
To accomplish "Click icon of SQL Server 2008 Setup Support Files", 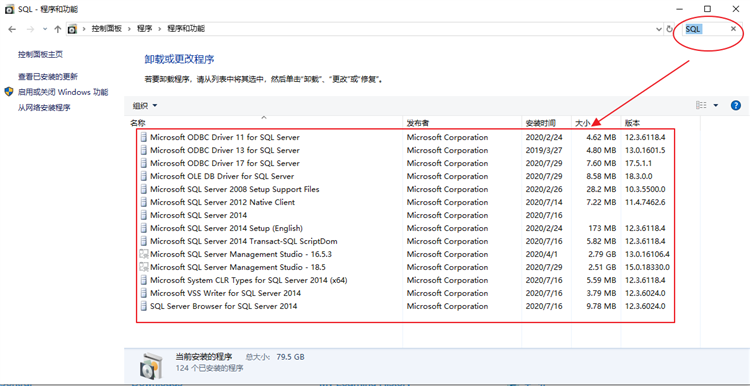I will (144, 189).
